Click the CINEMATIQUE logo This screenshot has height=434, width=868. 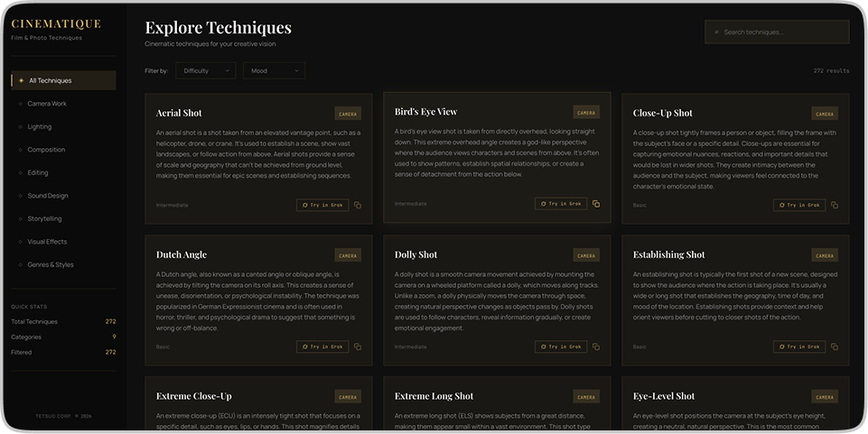(x=56, y=23)
